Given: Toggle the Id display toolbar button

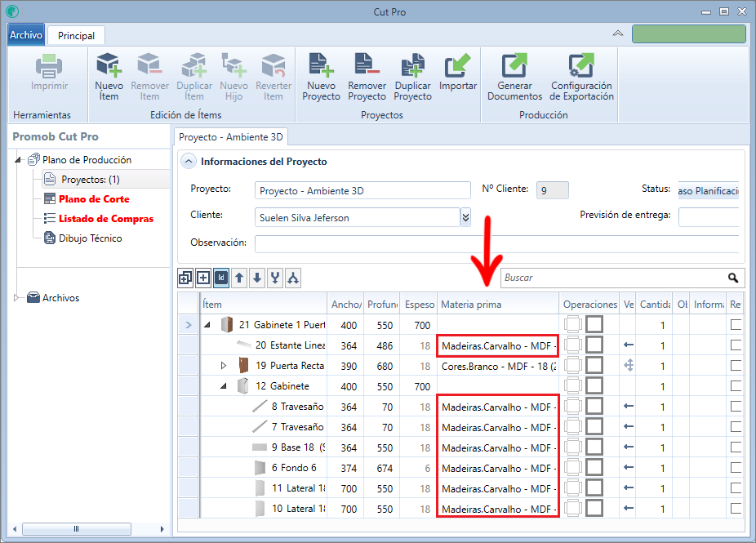Looking at the screenshot, I should pyautogui.click(x=220, y=278).
